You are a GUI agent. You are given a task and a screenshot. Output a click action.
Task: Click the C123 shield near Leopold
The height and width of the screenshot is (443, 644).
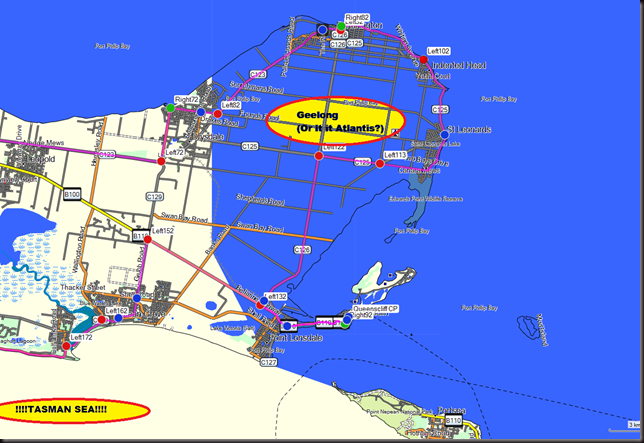(x=107, y=155)
